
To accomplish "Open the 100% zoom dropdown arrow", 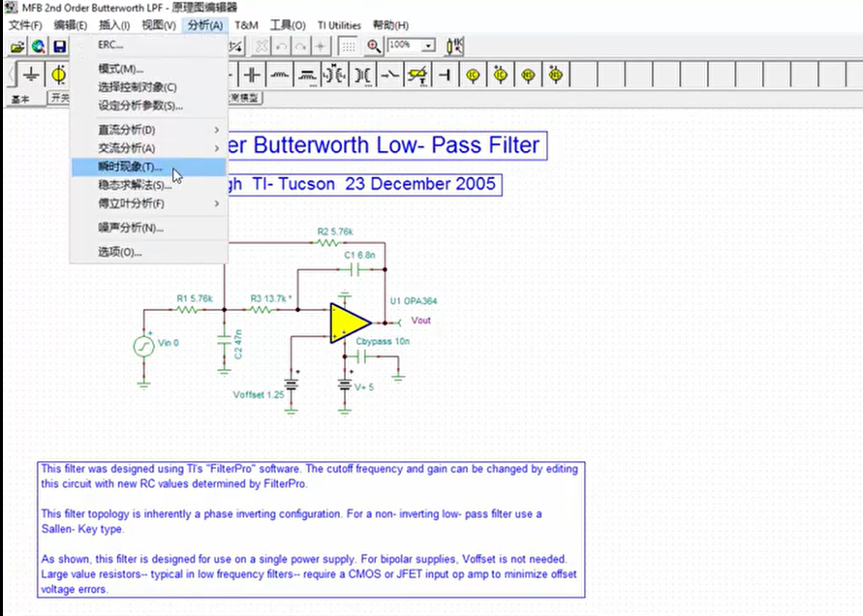I will tap(428, 46).
